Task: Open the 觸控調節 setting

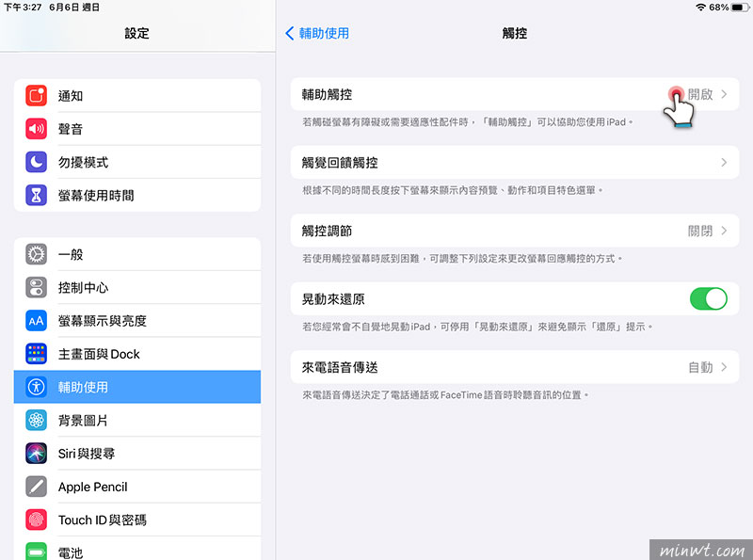Action: [x=514, y=231]
